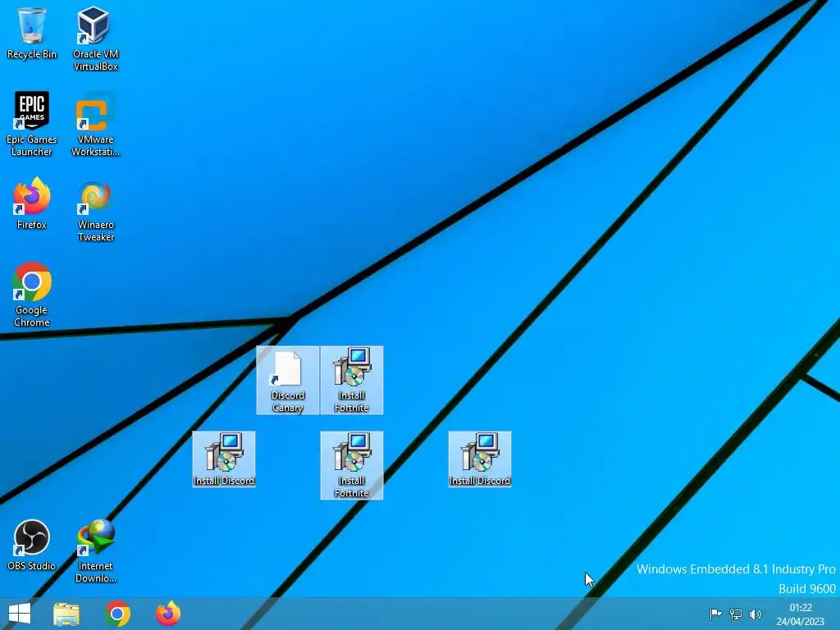Select Install Discord icon right of Install Fortnite
The height and width of the screenshot is (630, 840).
479,459
